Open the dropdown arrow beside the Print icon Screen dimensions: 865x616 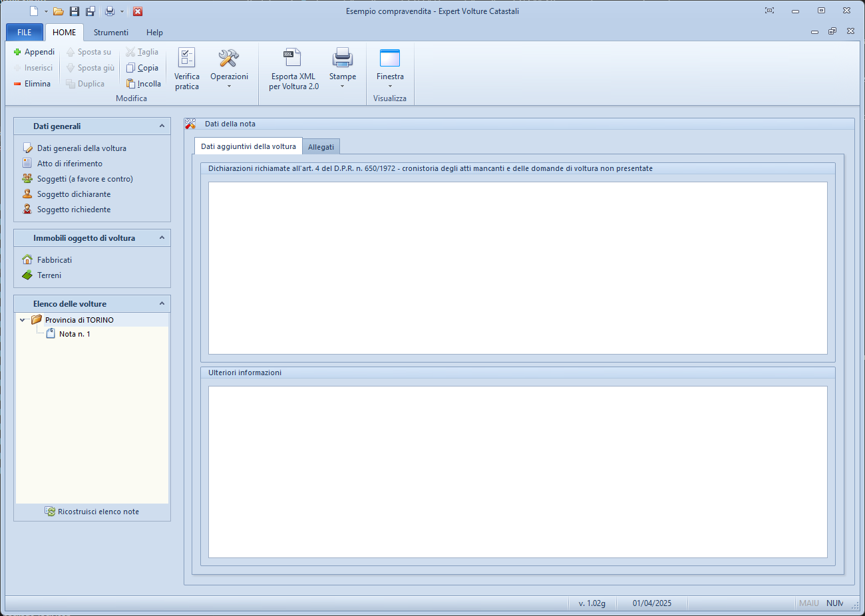pyautogui.click(x=122, y=11)
